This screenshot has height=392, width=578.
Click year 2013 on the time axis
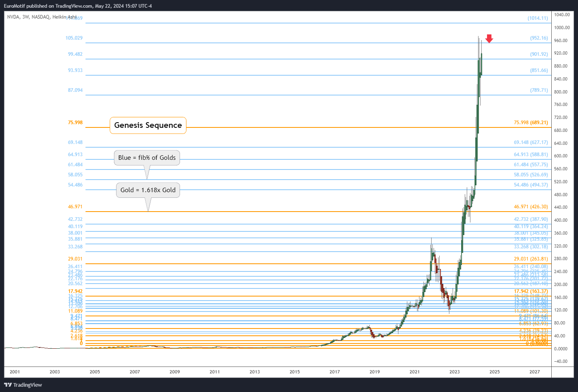[x=255, y=372]
